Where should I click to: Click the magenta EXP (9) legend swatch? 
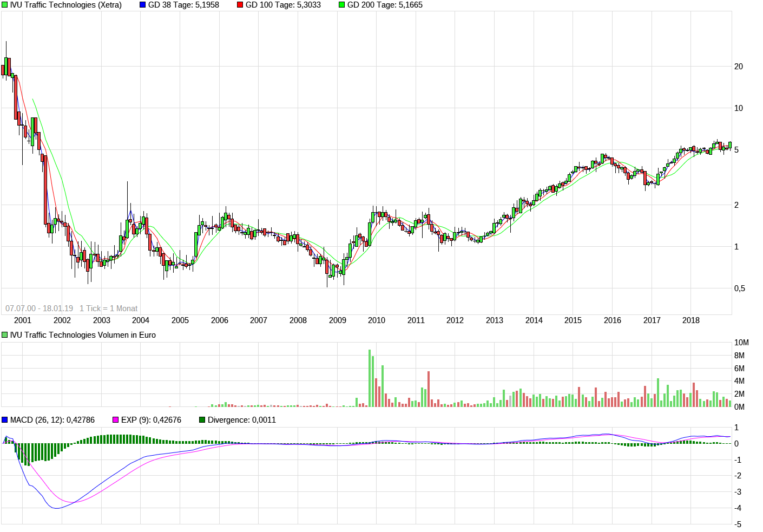(116, 420)
